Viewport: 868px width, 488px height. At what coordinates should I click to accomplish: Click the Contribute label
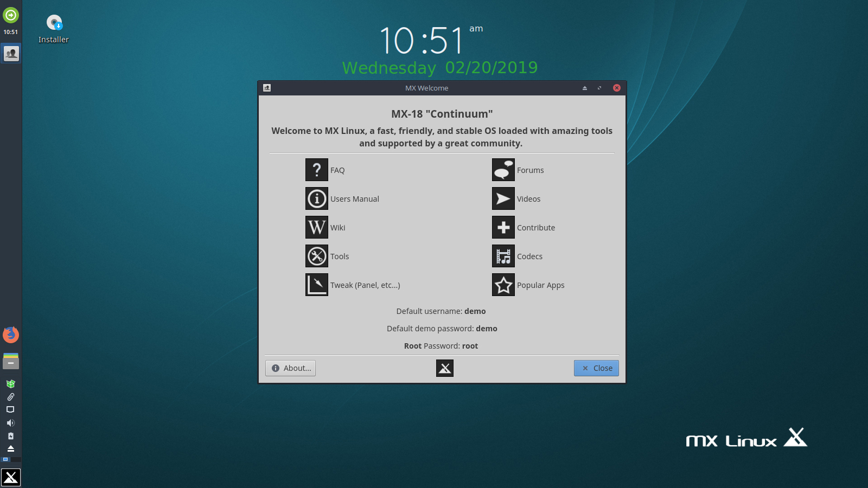(x=536, y=228)
